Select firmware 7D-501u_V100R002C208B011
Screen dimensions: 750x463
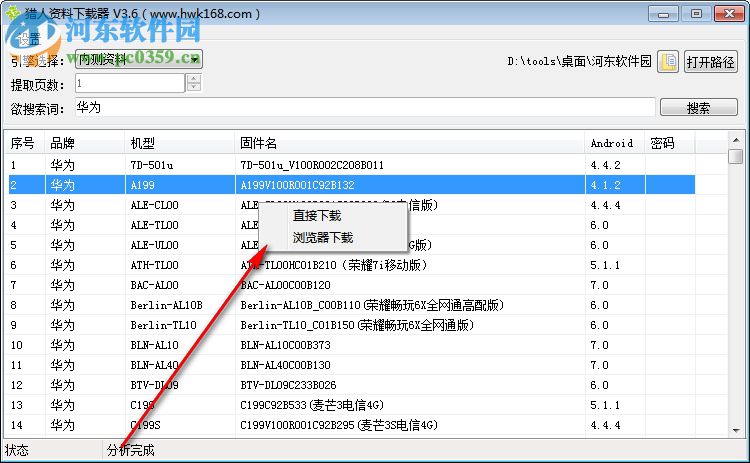pos(312,165)
